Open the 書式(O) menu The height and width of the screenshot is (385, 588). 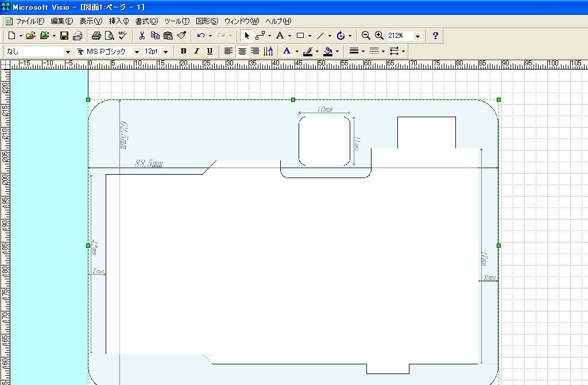[x=146, y=21]
